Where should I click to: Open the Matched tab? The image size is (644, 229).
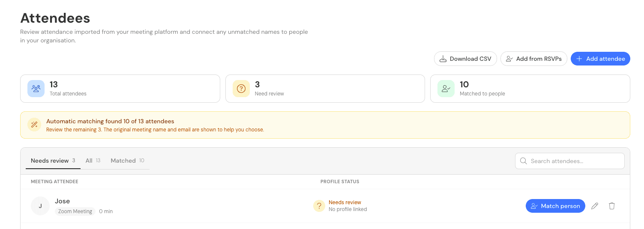127,161
